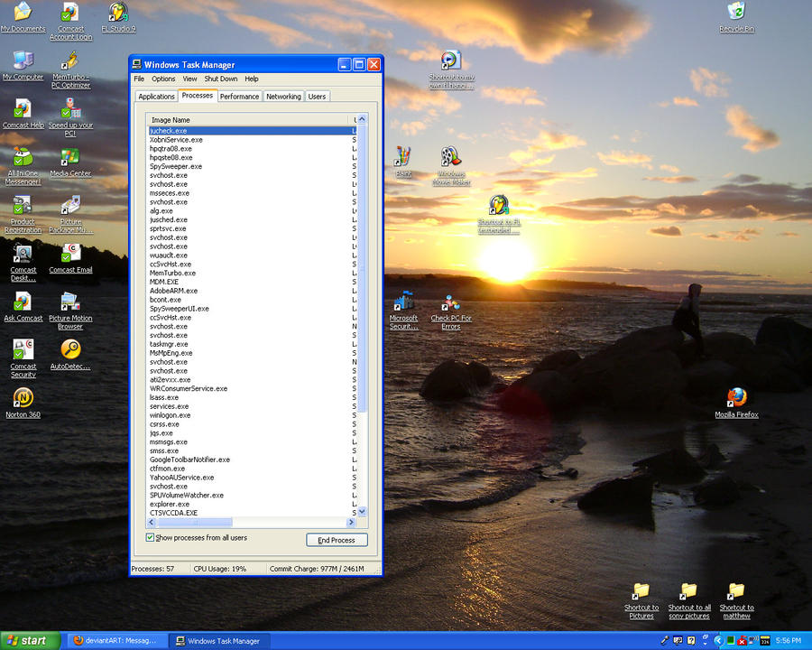Launch AutoDetect desktop shortcut
This screenshot has width=812, height=650.
[x=71, y=355]
